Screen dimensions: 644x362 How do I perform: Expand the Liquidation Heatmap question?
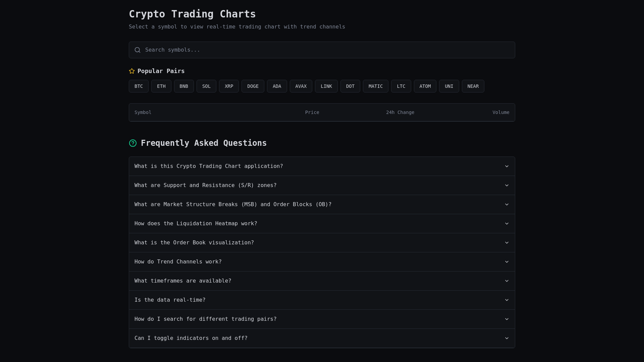coord(322,224)
